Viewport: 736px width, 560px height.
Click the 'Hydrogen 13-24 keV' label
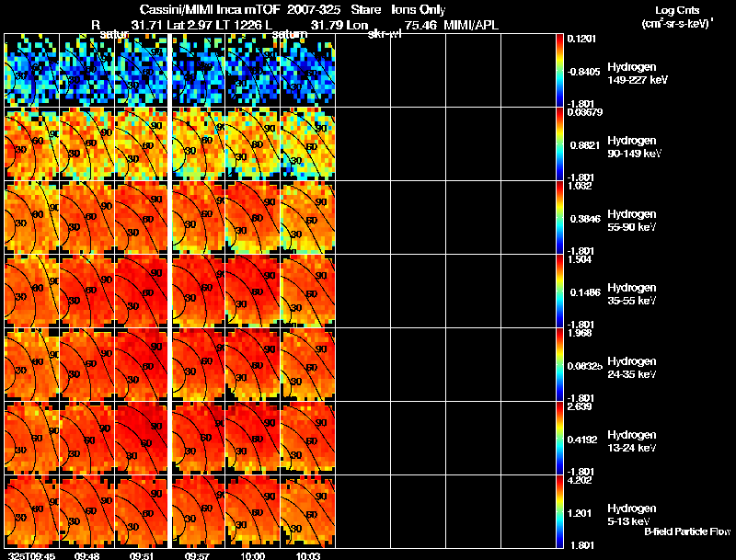click(x=632, y=441)
